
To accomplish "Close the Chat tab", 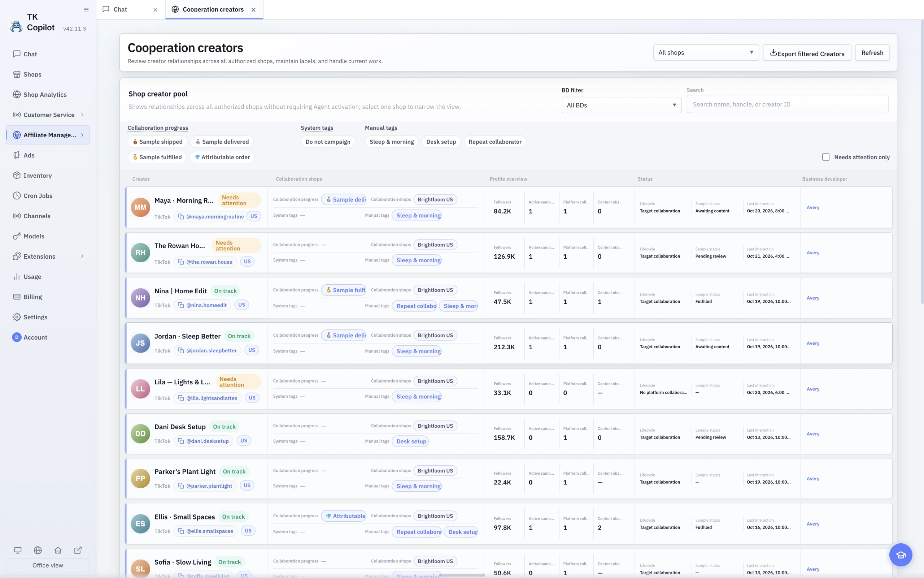I will point(156,9).
